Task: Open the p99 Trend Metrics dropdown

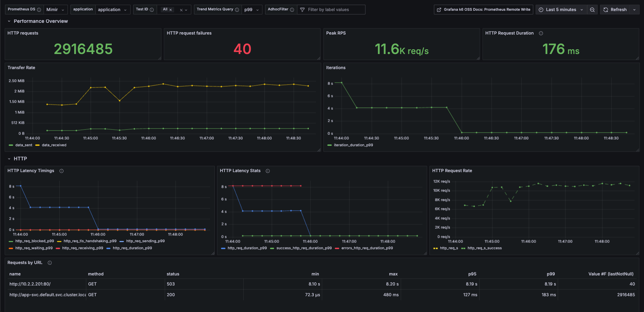Action: pyautogui.click(x=251, y=10)
